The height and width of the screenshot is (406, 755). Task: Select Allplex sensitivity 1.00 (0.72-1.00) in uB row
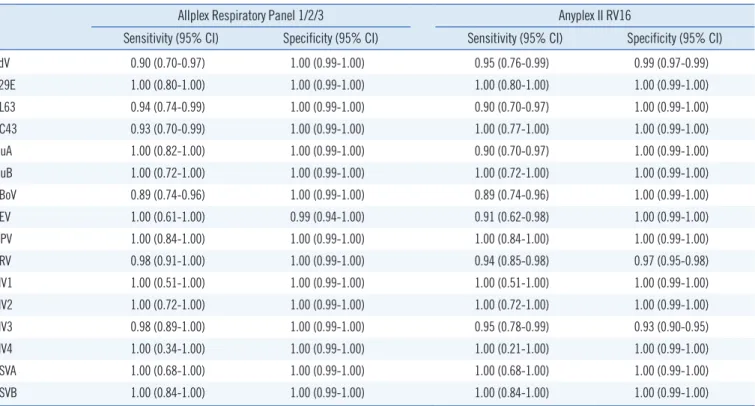[168, 173]
